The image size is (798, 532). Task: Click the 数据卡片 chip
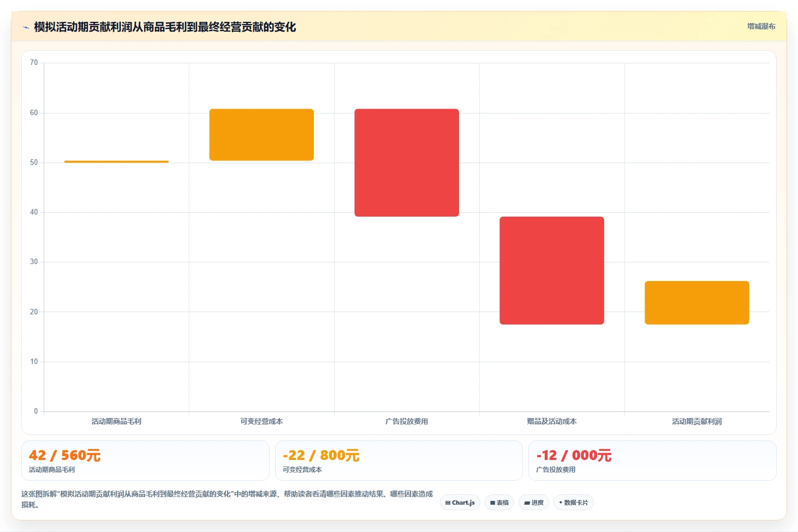point(574,503)
